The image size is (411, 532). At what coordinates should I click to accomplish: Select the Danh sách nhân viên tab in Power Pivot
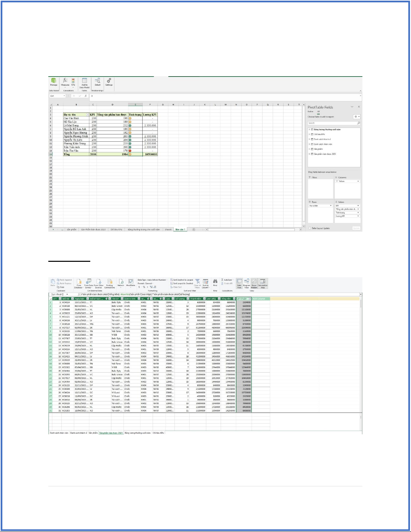click(59, 433)
